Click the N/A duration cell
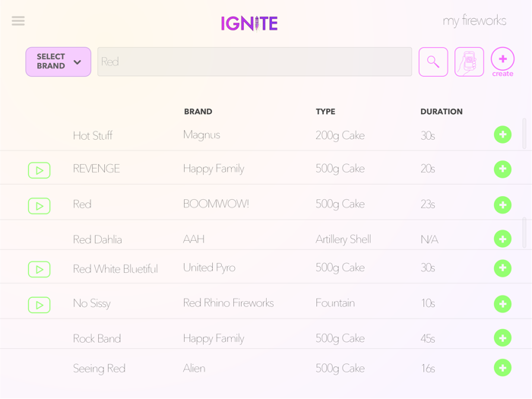 [x=429, y=239]
